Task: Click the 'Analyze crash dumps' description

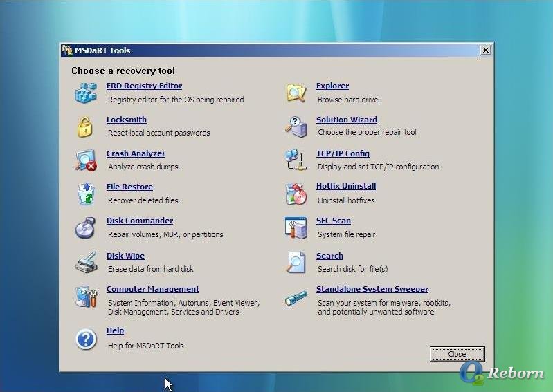Action: click(143, 167)
